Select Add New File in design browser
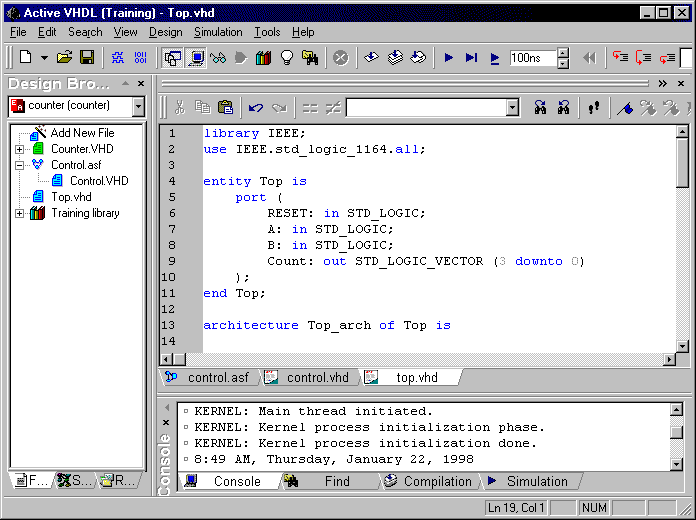The image size is (696, 520). 82,133
